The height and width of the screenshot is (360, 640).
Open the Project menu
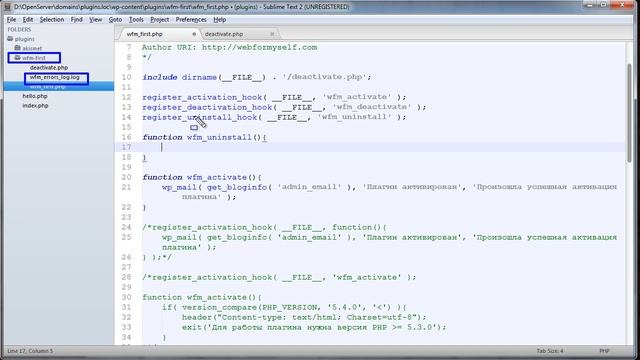[x=160, y=20]
